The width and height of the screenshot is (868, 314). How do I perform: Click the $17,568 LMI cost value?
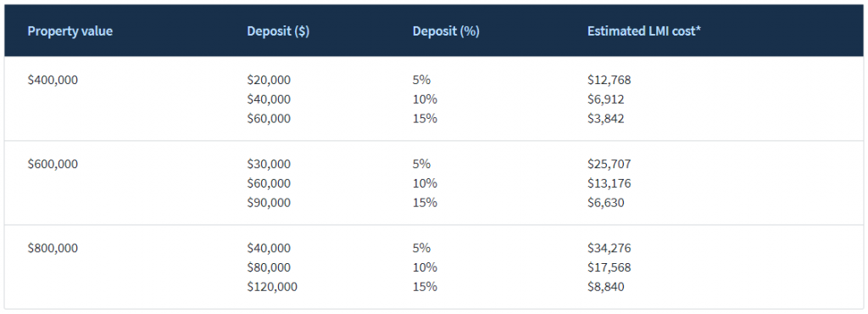pyautogui.click(x=609, y=267)
